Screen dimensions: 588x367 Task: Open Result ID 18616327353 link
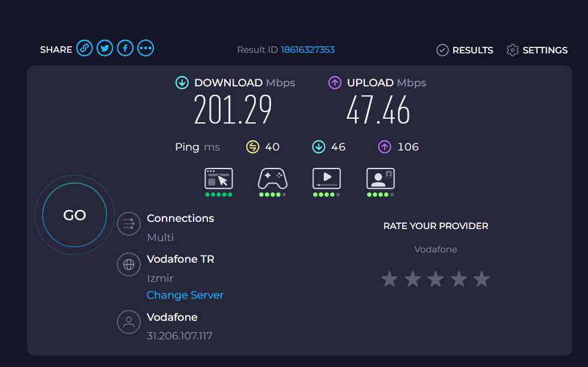tap(307, 50)
